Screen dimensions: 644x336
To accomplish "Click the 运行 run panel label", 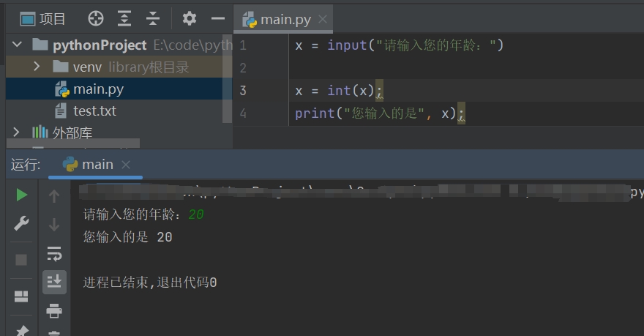I will click(x=26, y=165).
